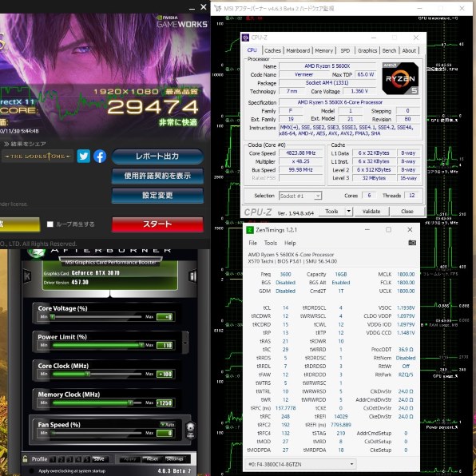Switch to CPU-Z Mainboard tab
The image size is (476, 476).
[298, 50]
